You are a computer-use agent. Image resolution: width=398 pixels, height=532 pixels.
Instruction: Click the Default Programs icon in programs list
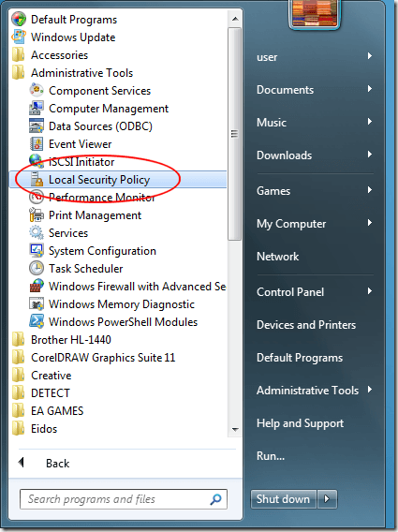pos(19,20)
